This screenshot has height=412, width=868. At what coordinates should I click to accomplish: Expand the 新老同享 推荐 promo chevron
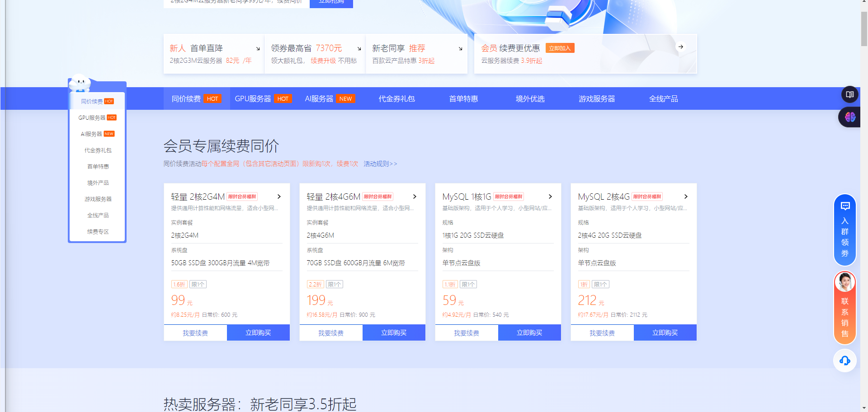[x=460, y=48]
